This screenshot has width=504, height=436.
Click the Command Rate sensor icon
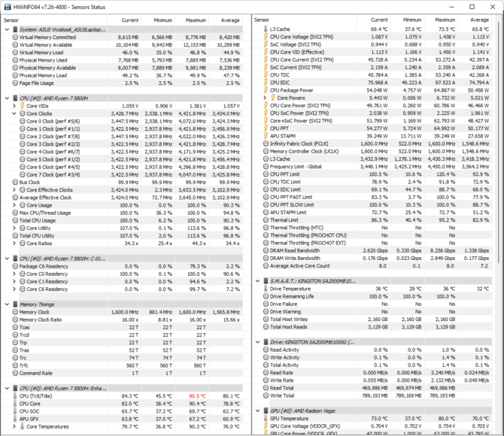coord(15,373)
